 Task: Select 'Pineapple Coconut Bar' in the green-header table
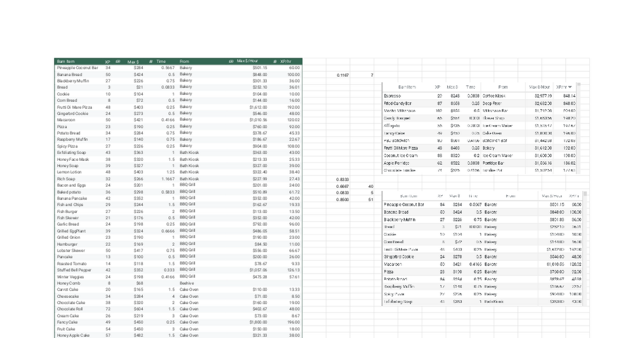tap(77, 68)
